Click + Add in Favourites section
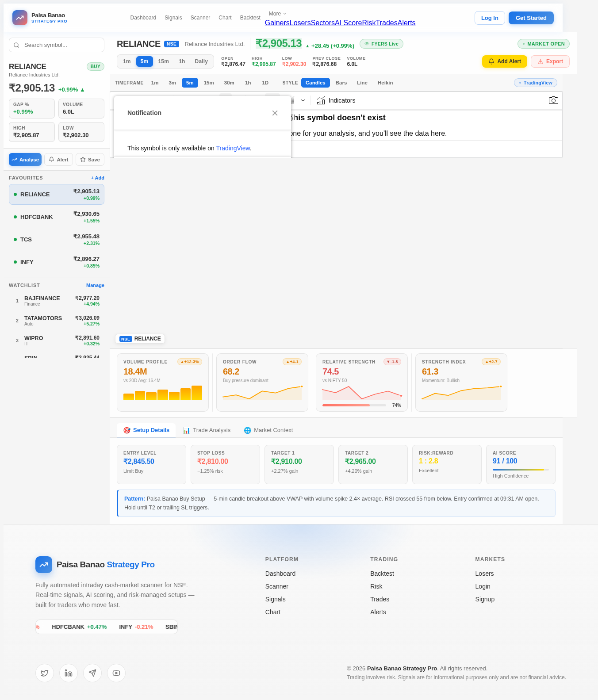The height and width of the screenshot is (700, 598). pyautogui.click(x=98, y=178)
